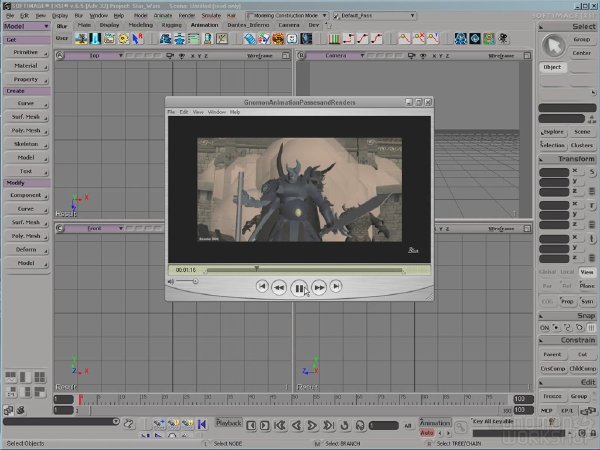Click the green vertical bars toolbar icon
Screen dimensions: 600x450
point(334,39)
